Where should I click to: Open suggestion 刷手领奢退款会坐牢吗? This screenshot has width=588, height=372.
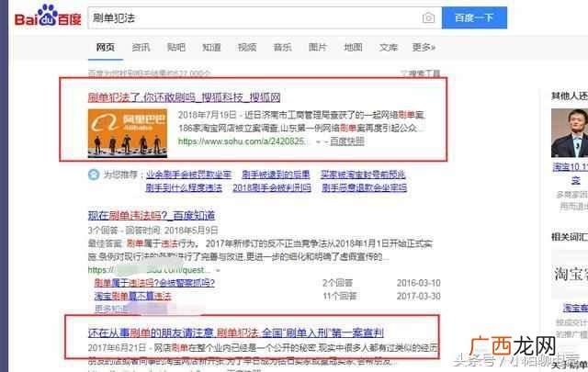click(x=364, y=187)
